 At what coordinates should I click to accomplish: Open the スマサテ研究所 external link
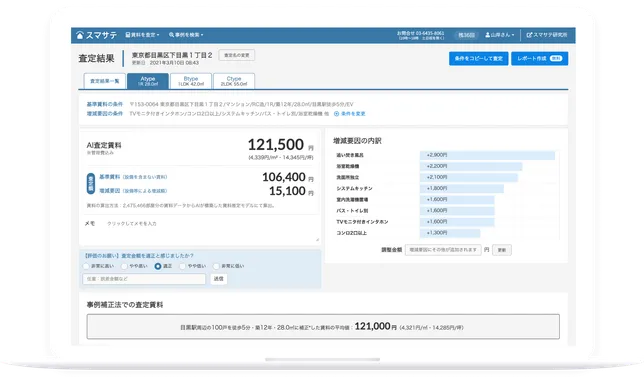(547, 35)
